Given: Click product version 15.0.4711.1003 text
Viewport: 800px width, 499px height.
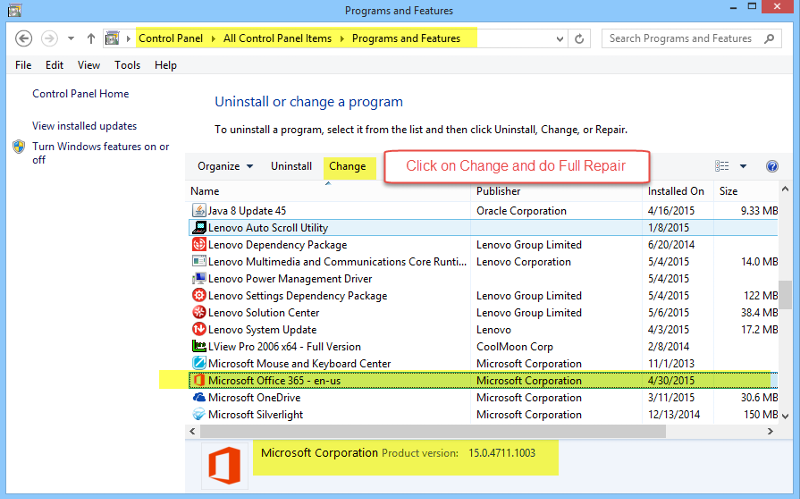Looking at the screenshot, I should coord(502,453).
